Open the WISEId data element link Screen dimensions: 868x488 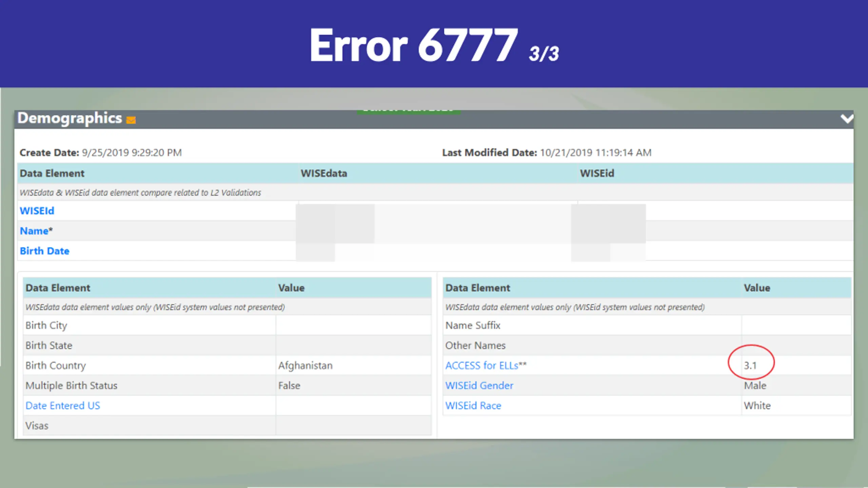[37, 211]
